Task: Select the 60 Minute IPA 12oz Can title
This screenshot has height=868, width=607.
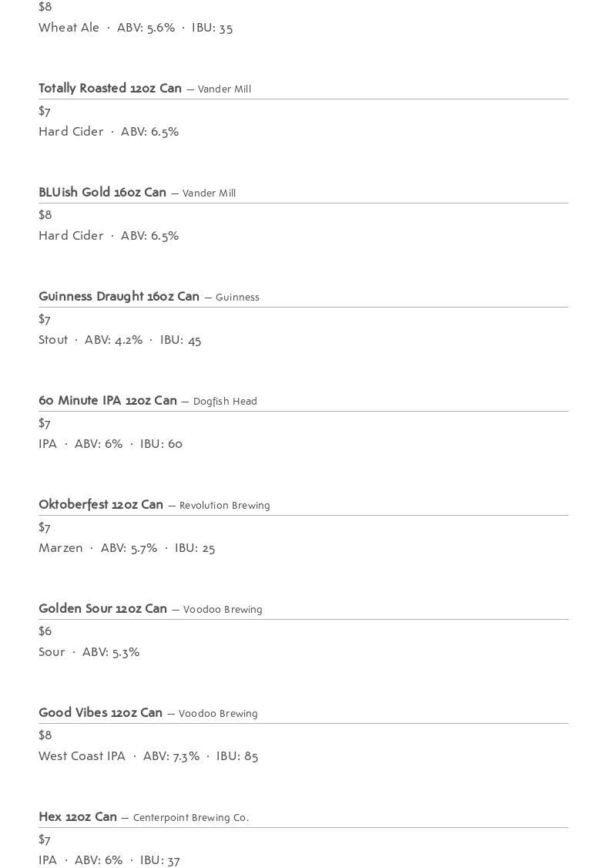Action: (108, 401)
